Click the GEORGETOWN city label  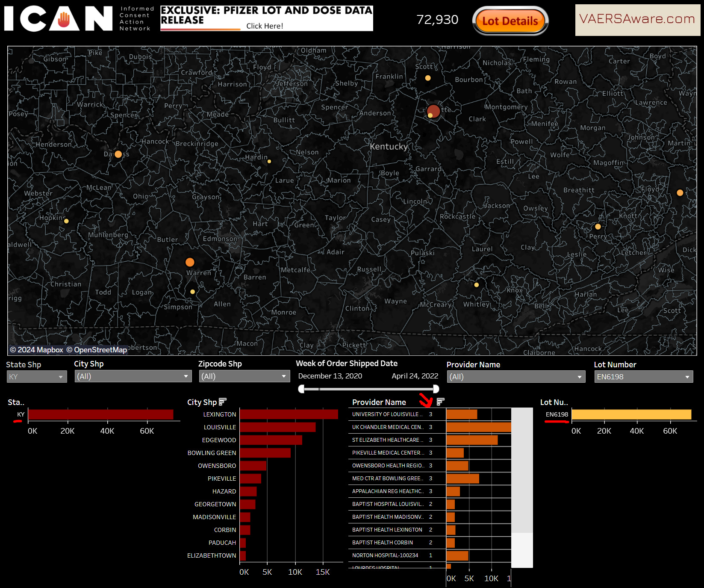click(x=215, y=504)
